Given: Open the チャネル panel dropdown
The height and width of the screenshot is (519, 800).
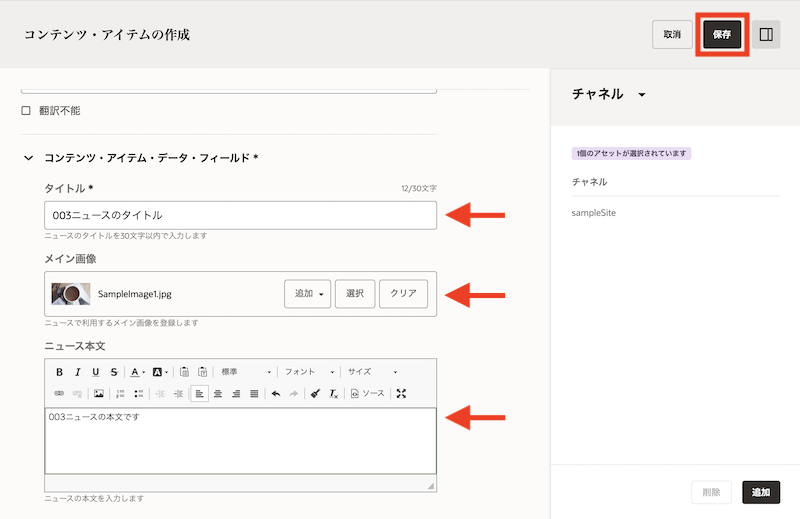Looking at the screenshot, I should pos(641,95).
